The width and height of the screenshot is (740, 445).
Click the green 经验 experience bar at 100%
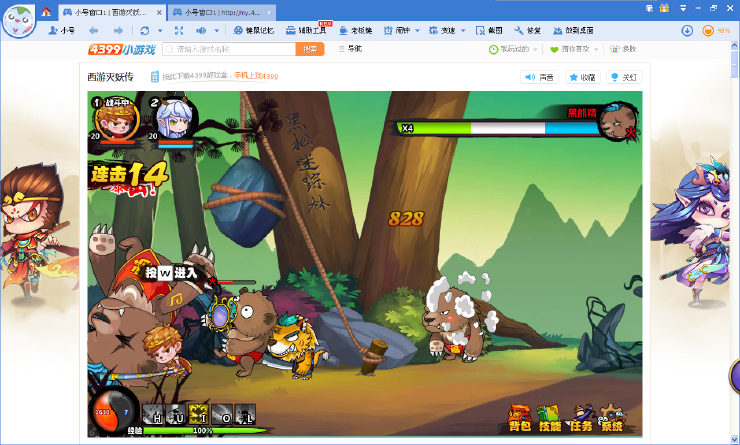pos(204,430)
